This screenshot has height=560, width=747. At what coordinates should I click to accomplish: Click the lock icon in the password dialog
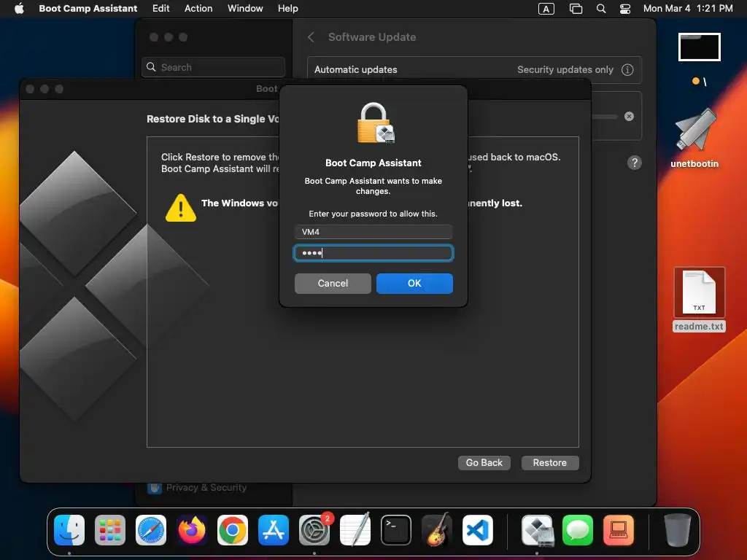pos(376,122)
